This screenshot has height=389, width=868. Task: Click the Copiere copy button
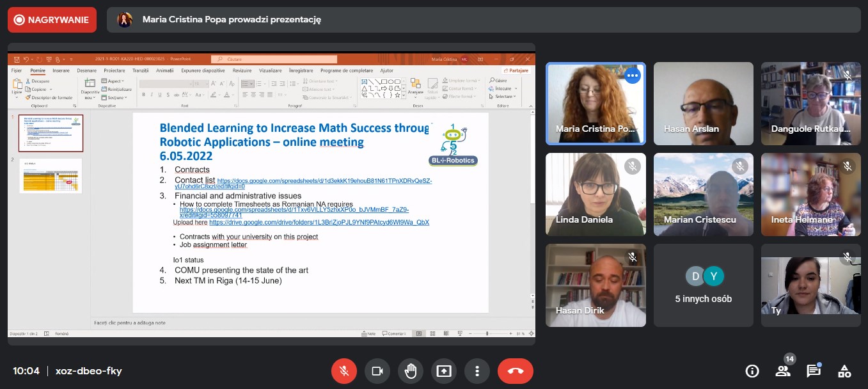[x=36, y=90]
